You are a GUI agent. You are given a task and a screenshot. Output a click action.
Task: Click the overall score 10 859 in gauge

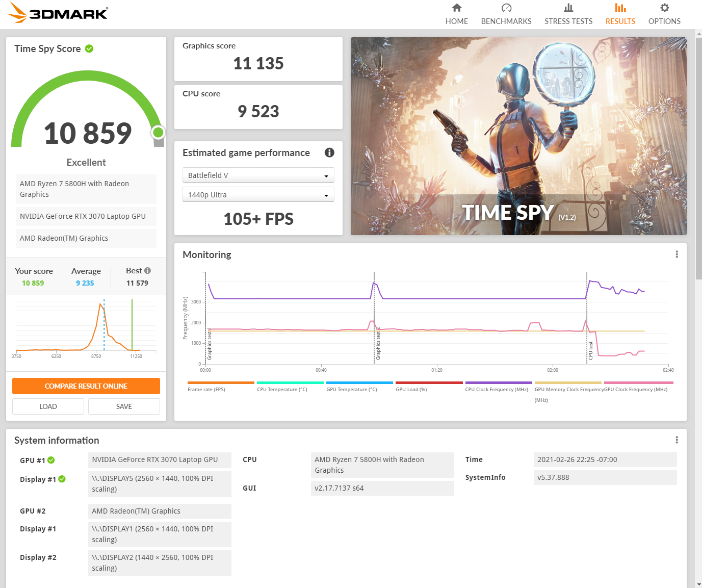click(x=88, y=133)
